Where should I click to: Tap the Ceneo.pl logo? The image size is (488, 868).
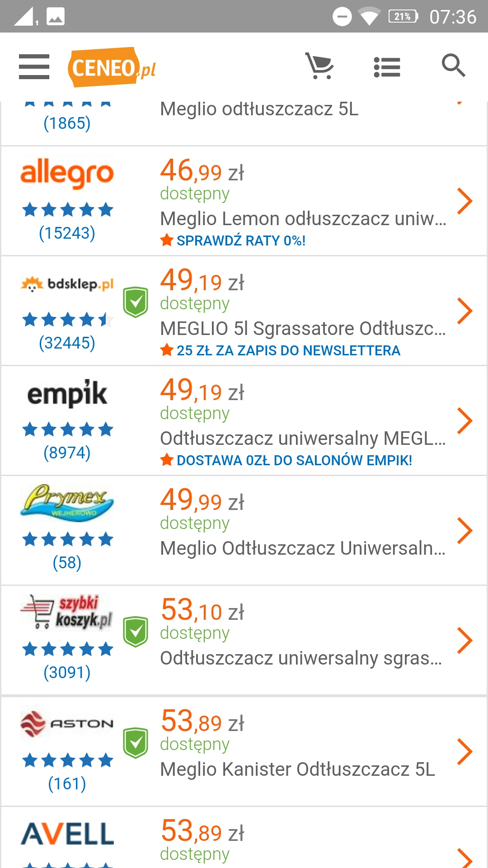point(112,68)
